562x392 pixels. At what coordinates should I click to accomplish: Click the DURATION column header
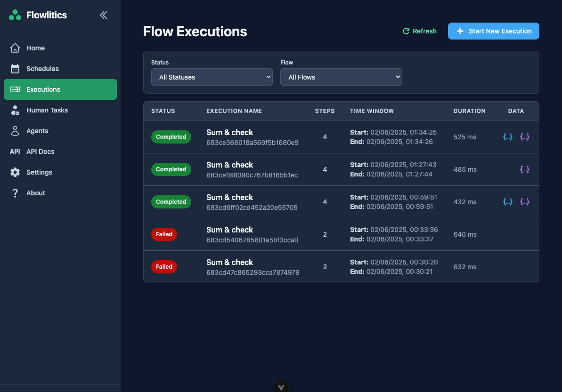470,111
